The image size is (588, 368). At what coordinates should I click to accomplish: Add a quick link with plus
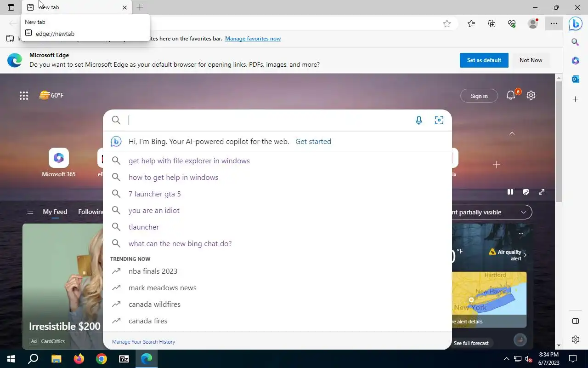point(496,165)
